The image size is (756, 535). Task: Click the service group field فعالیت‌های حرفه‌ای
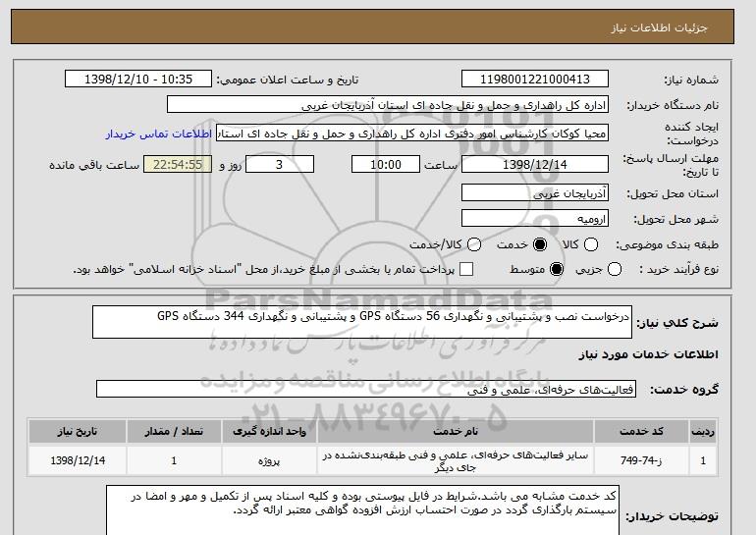pyautogui.click(x=366, y=389)
